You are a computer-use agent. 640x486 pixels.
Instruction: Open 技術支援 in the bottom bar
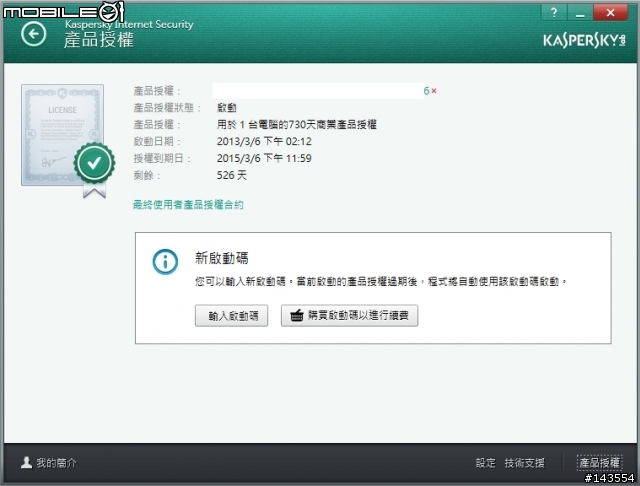pyautogui.click(x=524, y=463)
